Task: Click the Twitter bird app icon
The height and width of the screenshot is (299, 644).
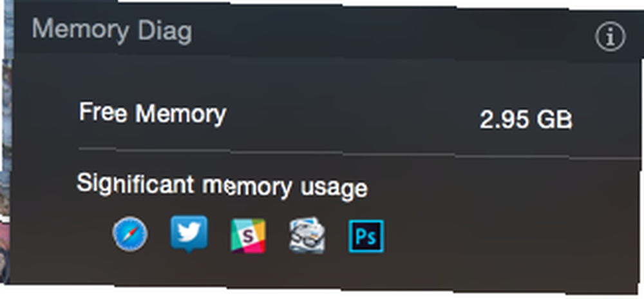Action: click(189, 234)
